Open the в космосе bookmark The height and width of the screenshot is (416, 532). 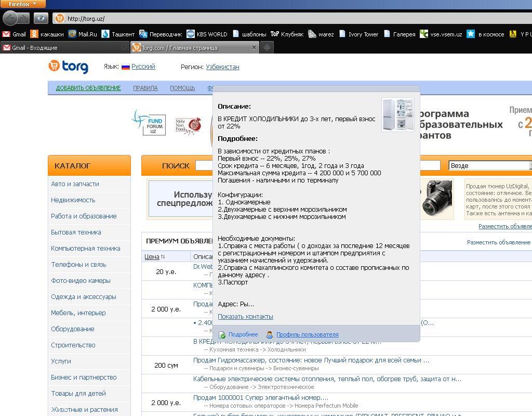point(485,34)
